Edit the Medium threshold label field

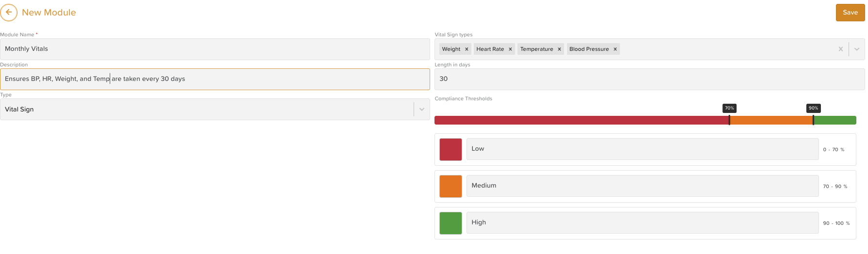pyautogui.click(x=642, y=186)
